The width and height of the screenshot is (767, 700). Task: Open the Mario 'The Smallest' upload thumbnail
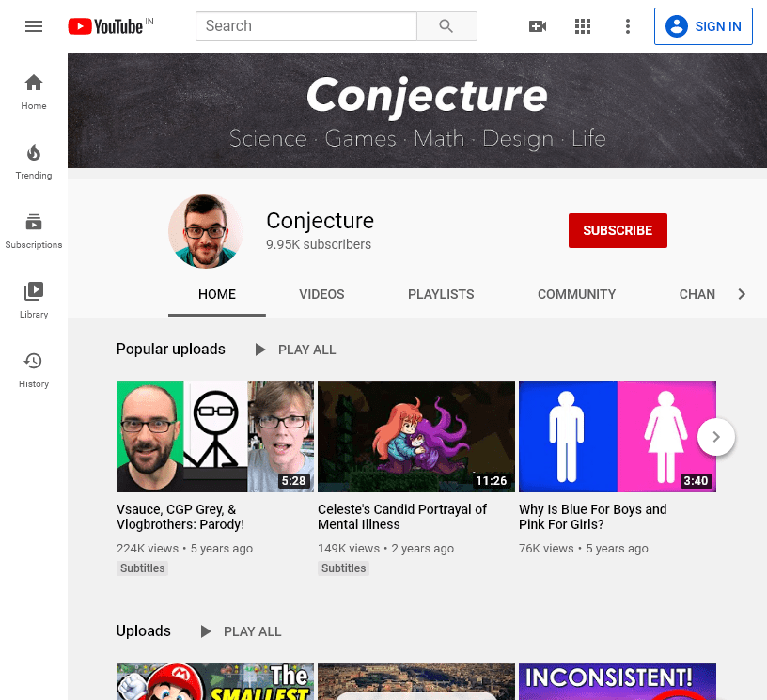[x=215, y=681]
